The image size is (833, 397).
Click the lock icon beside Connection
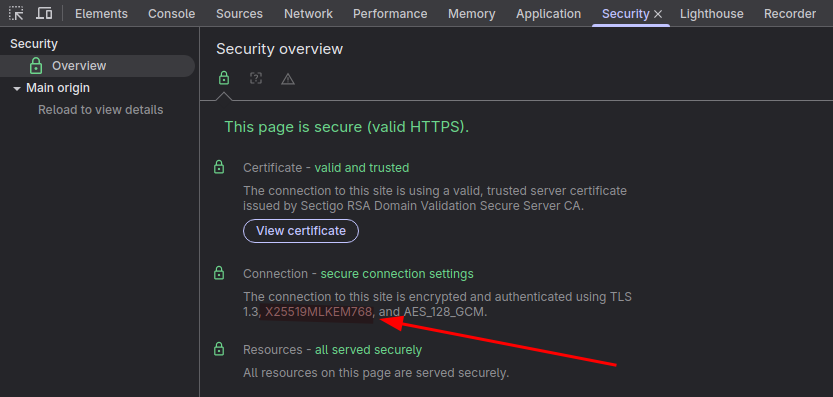(219, 274)
